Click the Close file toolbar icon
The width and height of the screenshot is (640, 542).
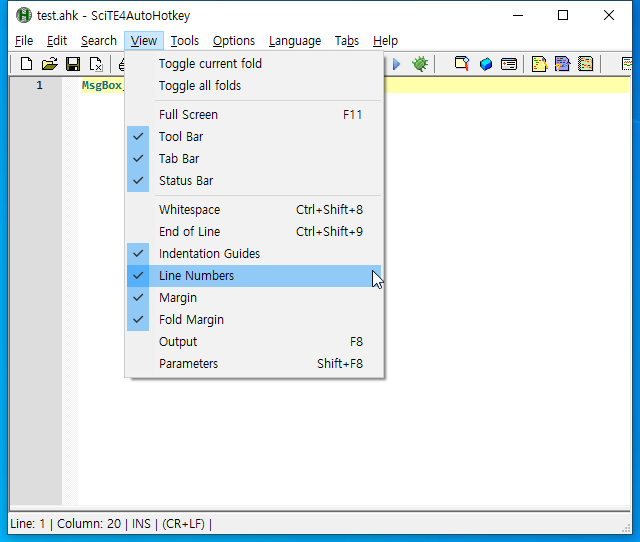[96, 64]
